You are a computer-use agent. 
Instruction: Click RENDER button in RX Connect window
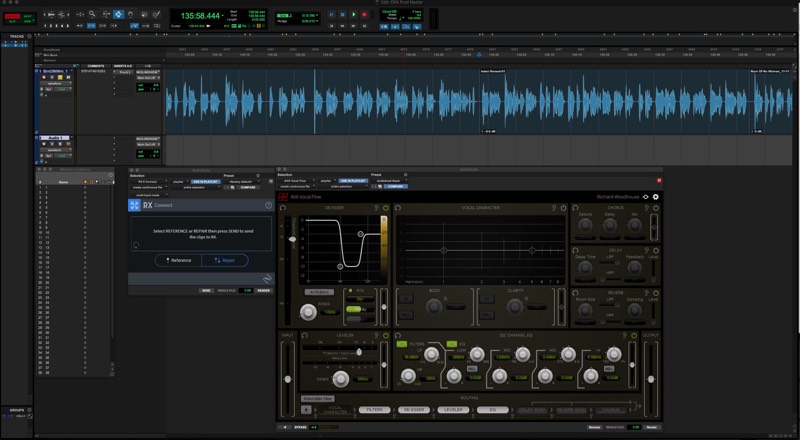(264, 290)
